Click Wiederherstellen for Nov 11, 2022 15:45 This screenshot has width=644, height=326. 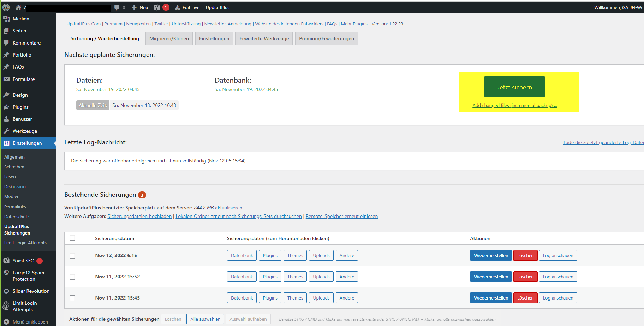pyautogui.click(x=491, y=298)
